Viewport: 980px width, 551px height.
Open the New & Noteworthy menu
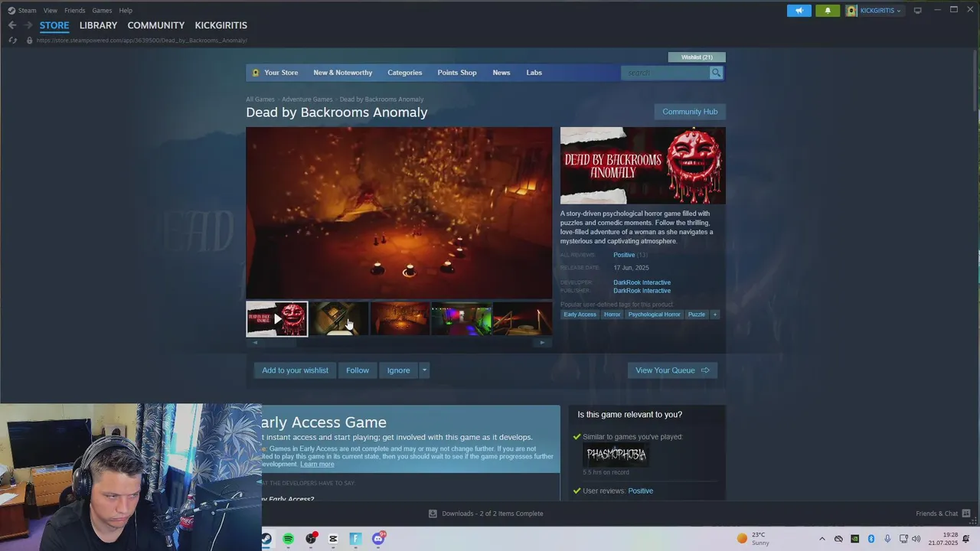click(x=343, y=73)
